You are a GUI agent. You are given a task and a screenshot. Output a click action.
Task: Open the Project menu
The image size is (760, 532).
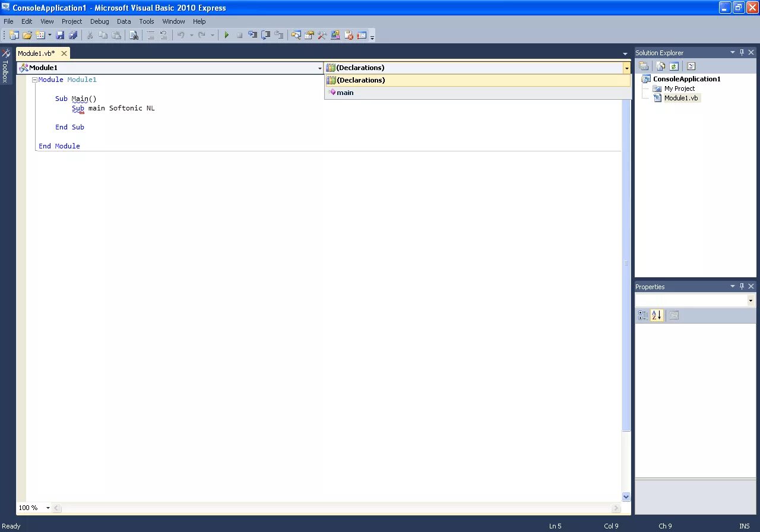72,21
